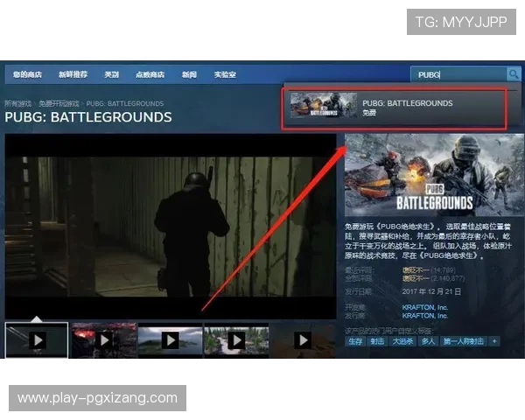
Task: Play the red lava video thumbnail
Action: pos(104,340)
